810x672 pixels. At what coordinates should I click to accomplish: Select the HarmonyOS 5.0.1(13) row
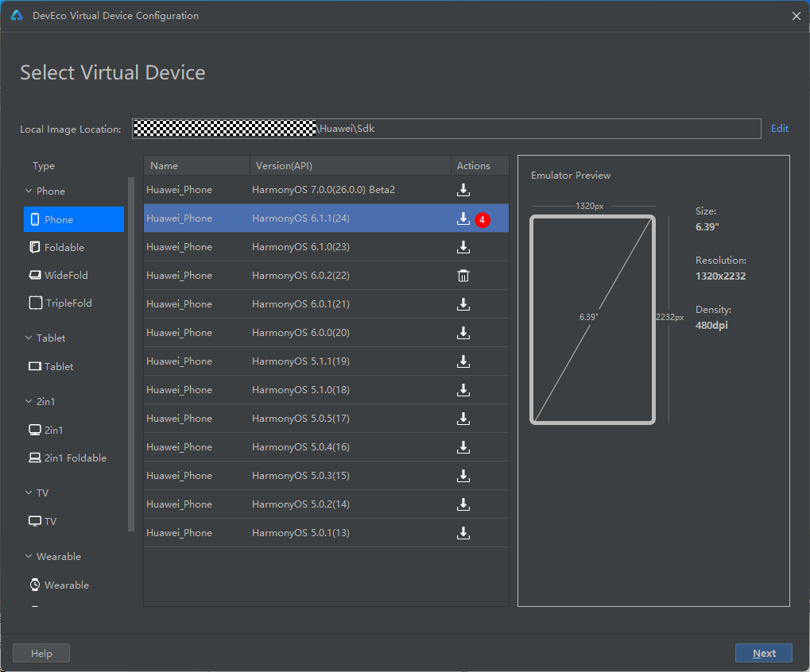326,533
